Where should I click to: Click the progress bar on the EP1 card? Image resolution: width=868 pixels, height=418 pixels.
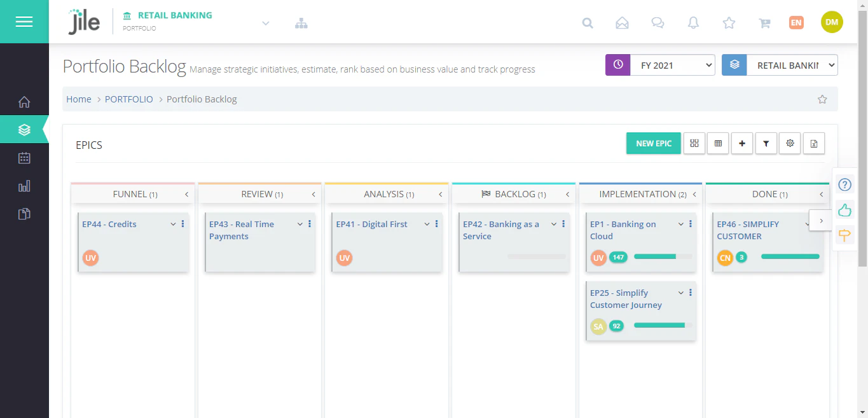(x=660, y=257)
